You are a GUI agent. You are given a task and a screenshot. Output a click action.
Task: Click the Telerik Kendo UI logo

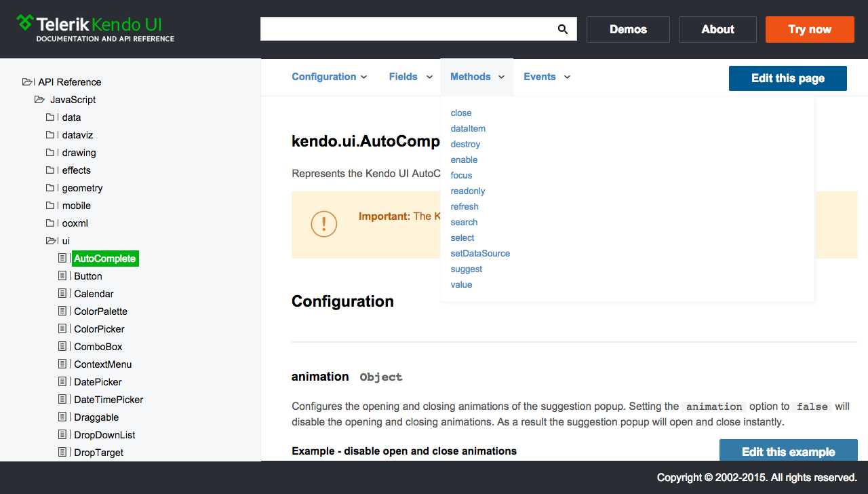click(96, 29)
